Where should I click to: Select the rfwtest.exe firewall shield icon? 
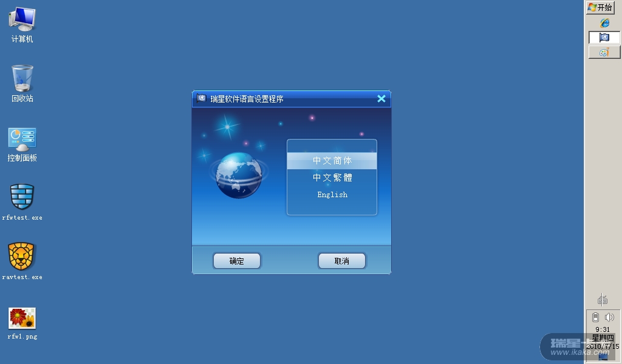(x=22, y=202)
